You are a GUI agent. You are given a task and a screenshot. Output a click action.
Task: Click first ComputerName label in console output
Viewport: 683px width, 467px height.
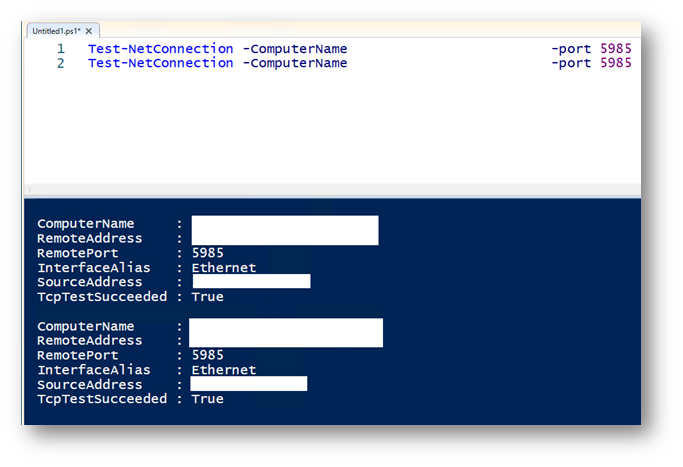pos(86,224)
